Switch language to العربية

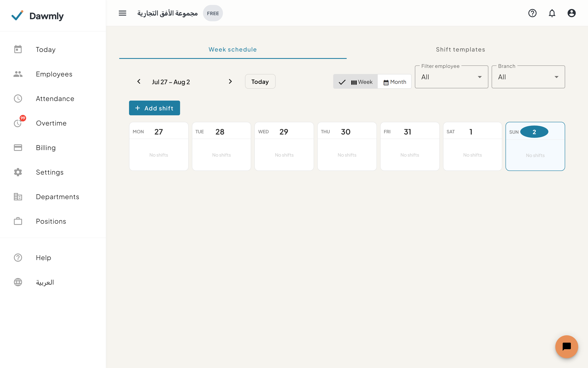tap(53, 282)
